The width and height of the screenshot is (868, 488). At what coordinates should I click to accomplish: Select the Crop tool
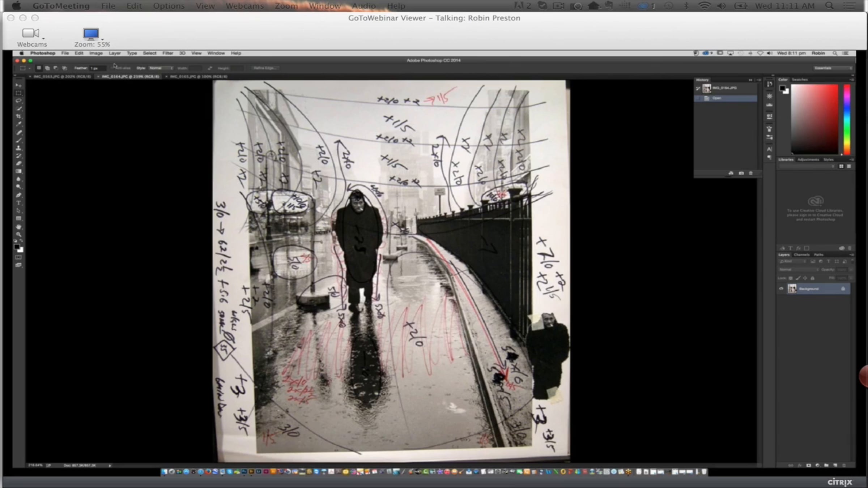click(18, 116)
